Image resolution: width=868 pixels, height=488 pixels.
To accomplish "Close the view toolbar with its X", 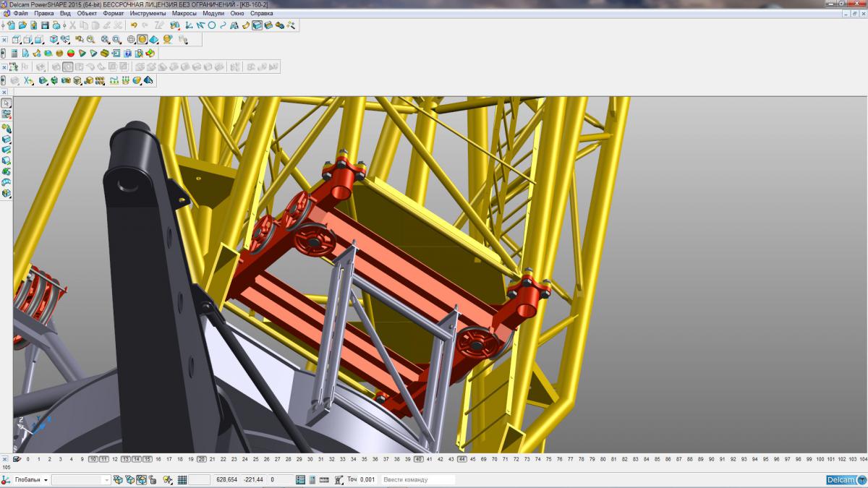I will [4, 40].
